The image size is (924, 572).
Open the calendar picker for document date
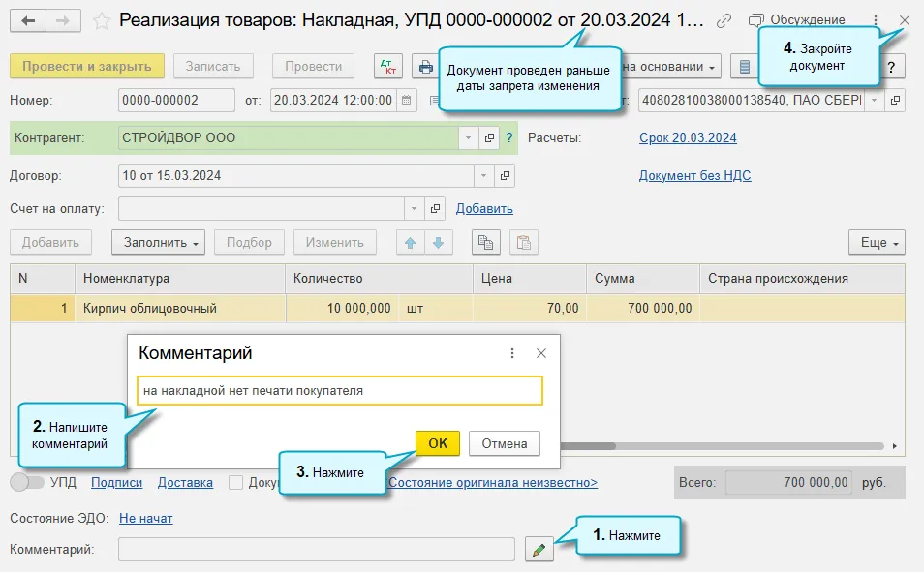tap(406, 100)
